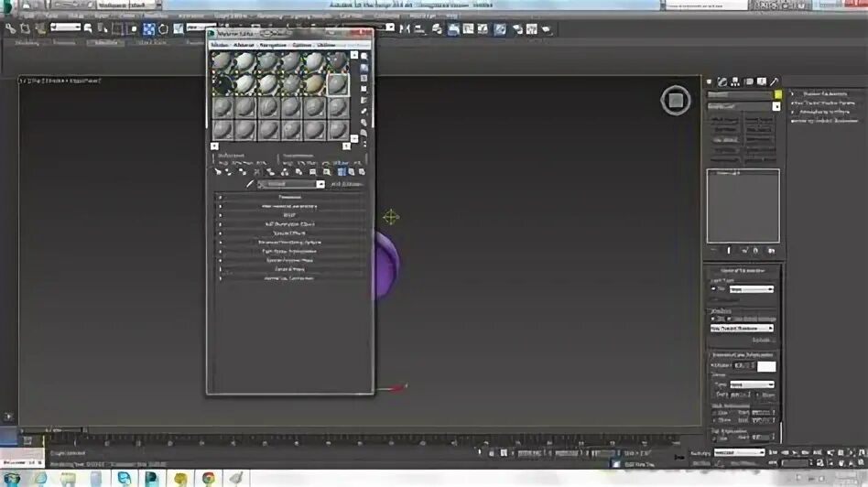
Task: Select the white-outlined active sample slot
Action: coord(337,84)
